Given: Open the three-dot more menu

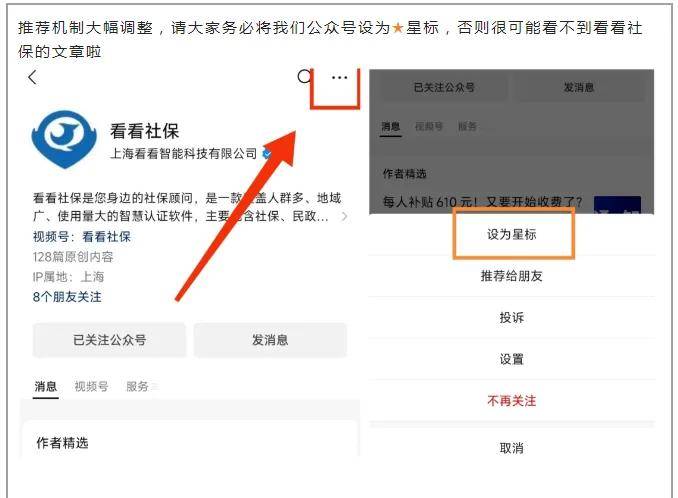Looking at the screenshot, I should [x=339, y=78].
